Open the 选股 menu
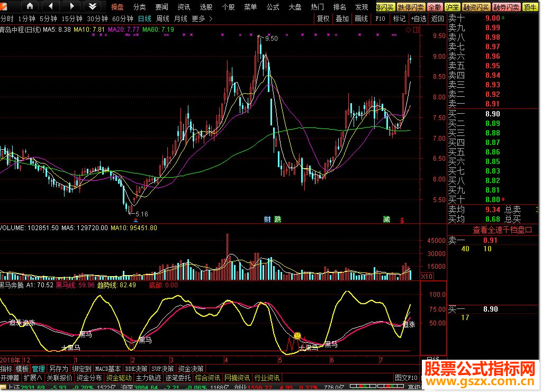542x392 pixels. 206,7
